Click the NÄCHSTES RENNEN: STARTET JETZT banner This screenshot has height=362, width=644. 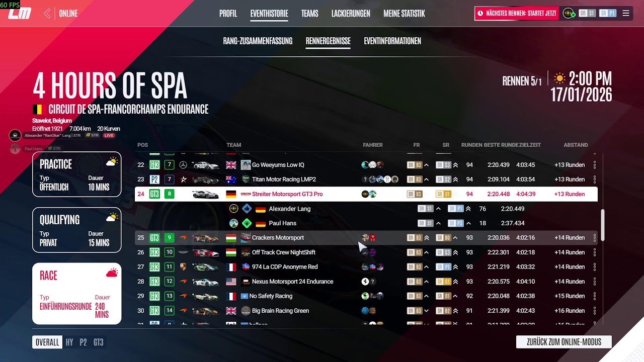point(517,14)
